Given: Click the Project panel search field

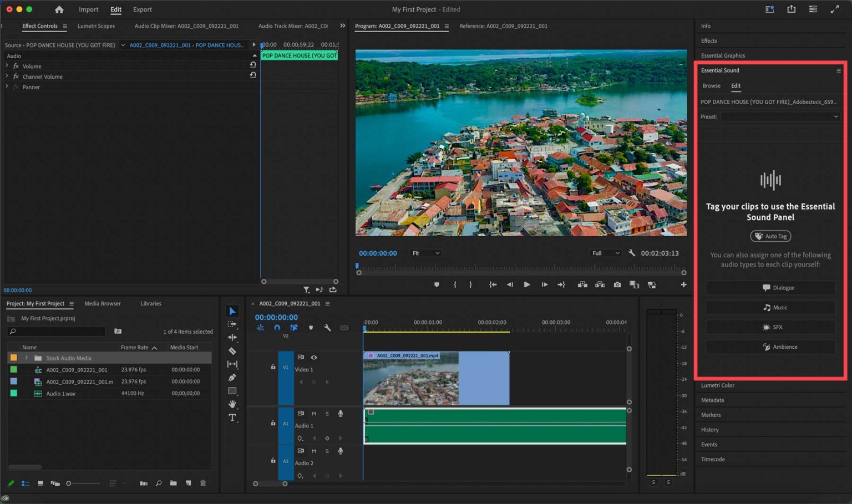Looking at the screenshot, I should pyautogui.click(x=55, y=331).
